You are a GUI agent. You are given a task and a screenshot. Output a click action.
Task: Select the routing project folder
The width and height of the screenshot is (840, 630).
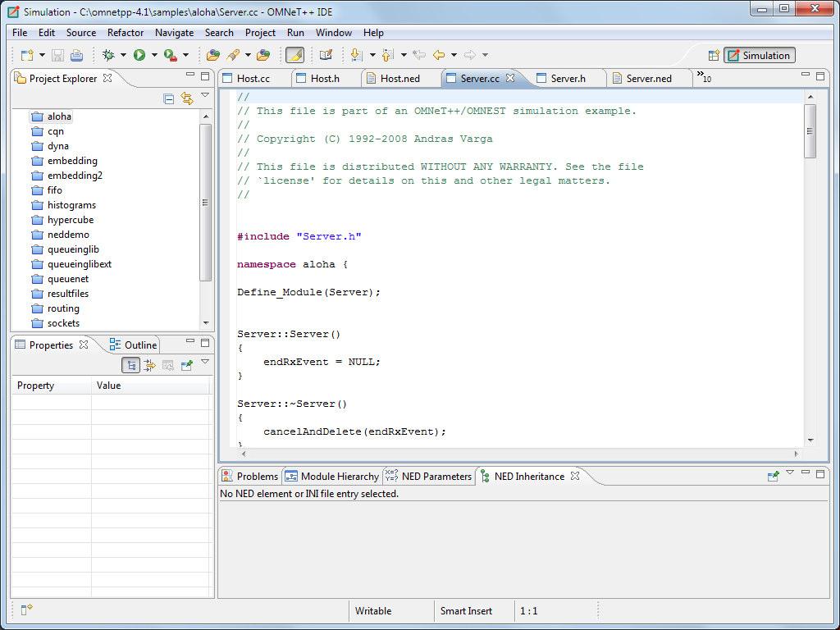tap(56, 308)
